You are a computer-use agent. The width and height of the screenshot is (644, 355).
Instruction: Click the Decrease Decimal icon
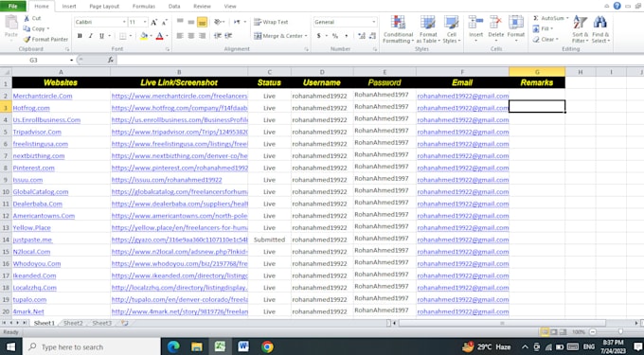click(372, 36)
